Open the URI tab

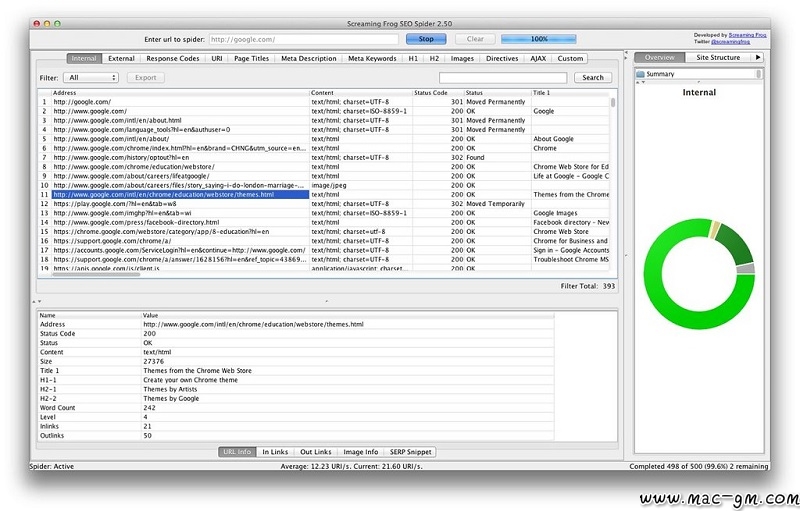click(x=217, y=59)
